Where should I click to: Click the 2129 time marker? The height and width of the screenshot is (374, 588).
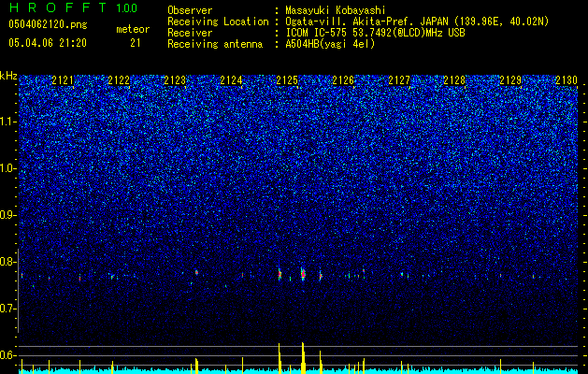click(510, 80)
